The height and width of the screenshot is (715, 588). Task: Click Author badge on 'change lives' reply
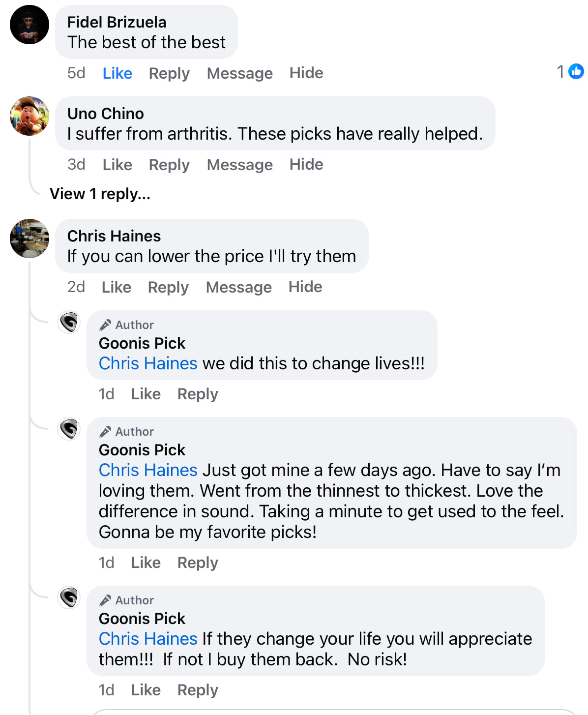[x=127, y=325]
